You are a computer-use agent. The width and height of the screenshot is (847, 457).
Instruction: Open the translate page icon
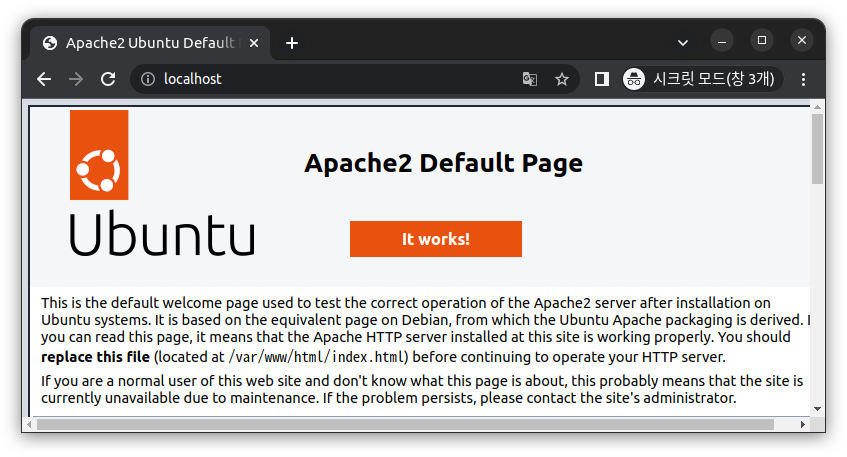(530, 79)
